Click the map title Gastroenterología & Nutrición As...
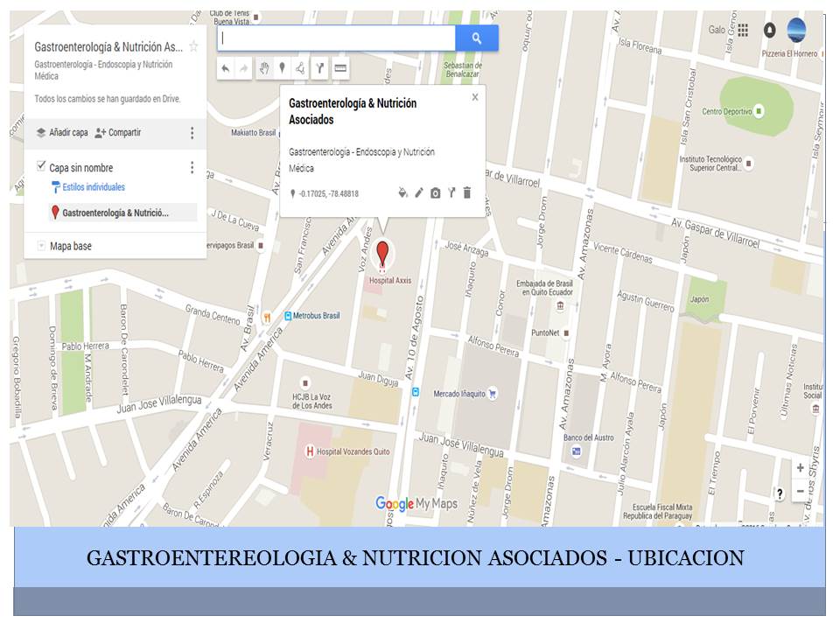The height and width of the screenshot is (630, 840). (108, 47)
